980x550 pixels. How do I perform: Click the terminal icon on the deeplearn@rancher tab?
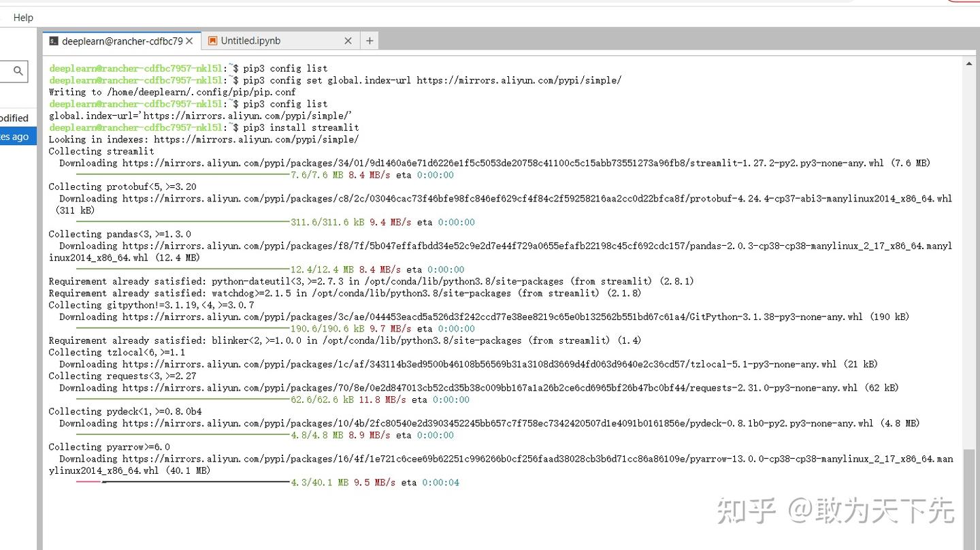click(x=53, y=41)
